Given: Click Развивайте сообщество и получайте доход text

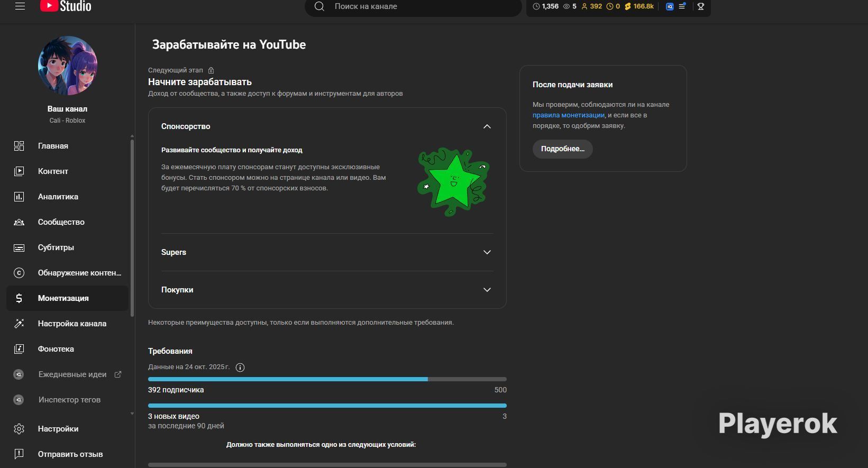Looking at the screenshot, I should click(232, 150).
